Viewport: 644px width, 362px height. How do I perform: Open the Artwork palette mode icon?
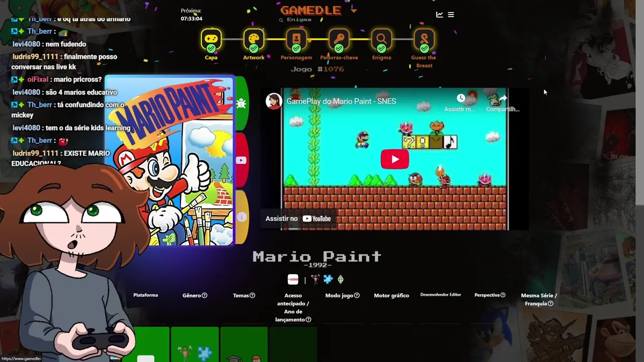(x=254, y=39)
